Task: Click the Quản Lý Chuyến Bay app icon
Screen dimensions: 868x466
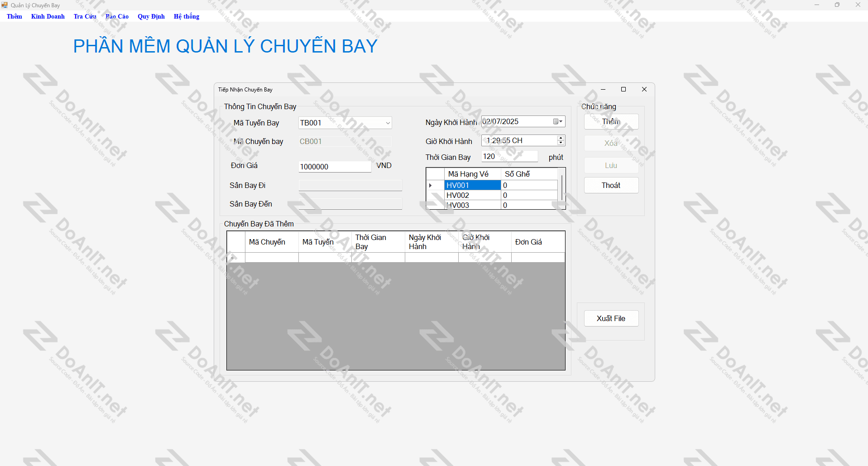Action: click(x=5, y=5)
